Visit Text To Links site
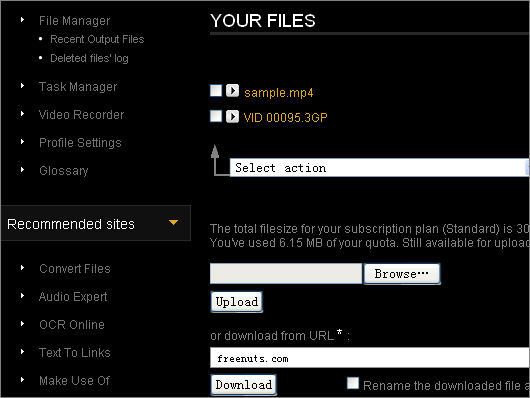Viewport: 530px width, 398px height. 75,353
